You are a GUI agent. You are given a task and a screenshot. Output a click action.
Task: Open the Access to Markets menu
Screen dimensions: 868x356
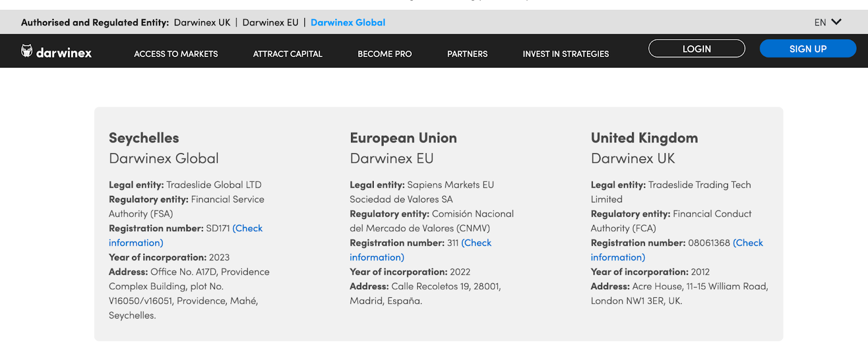pyautogui.click(x=176, y=54)
